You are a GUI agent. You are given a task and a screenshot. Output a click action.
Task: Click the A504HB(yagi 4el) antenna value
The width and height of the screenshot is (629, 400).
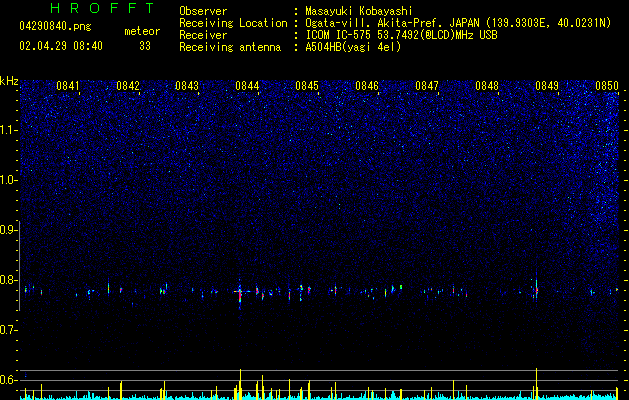353,47
